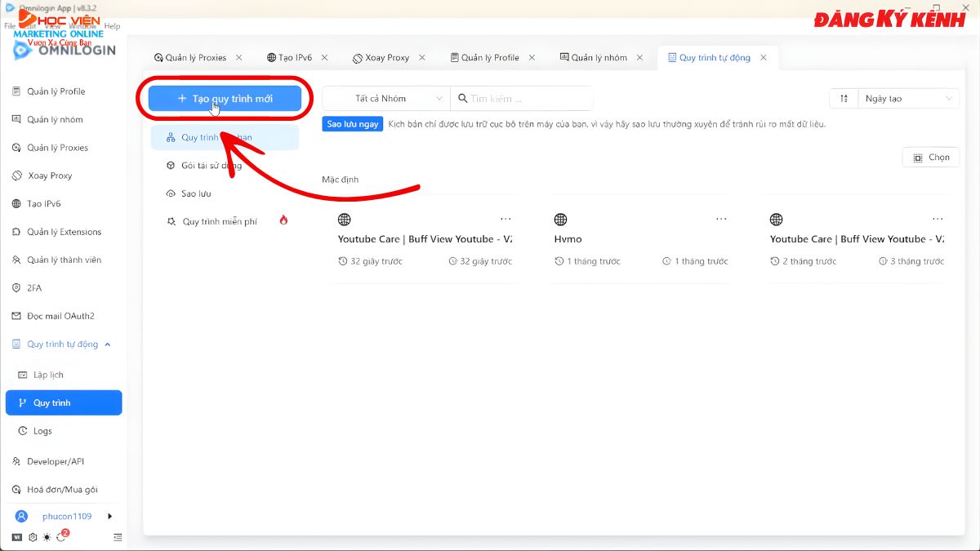Collapse the sidebar using bottom-right menu icon

[118, 537]
